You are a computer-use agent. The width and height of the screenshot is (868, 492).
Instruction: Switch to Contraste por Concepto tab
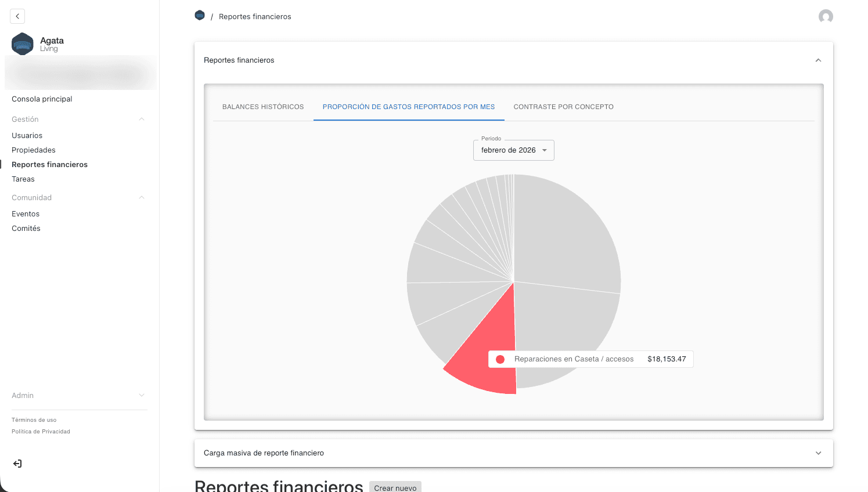[x=563, y=107]
